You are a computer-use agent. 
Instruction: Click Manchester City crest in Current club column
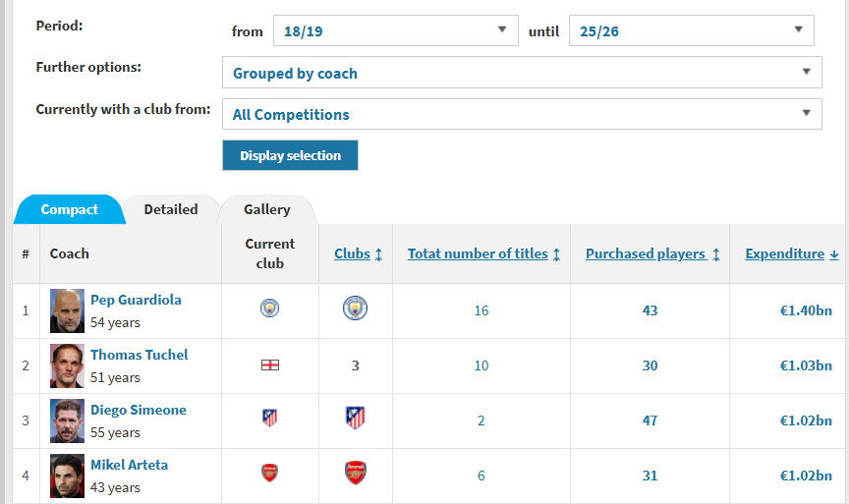pyautogui.click(x=269, y=309)
